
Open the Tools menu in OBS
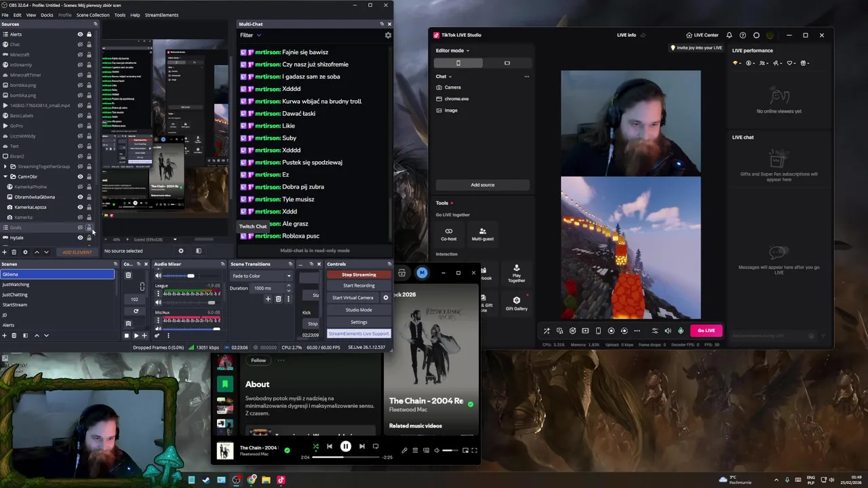pos(119,15)
